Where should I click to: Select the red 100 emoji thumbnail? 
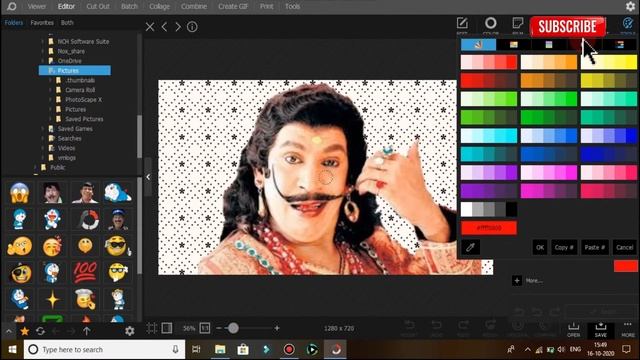(85, 272)
